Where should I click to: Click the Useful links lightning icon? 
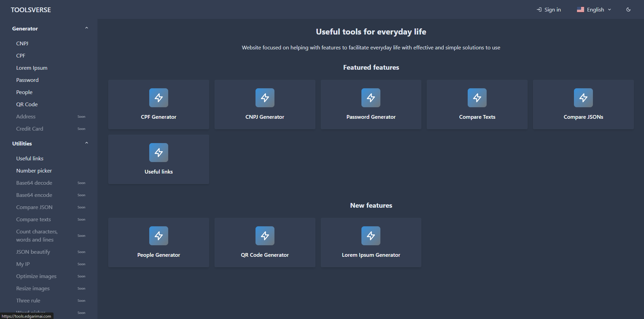point(158,153)
